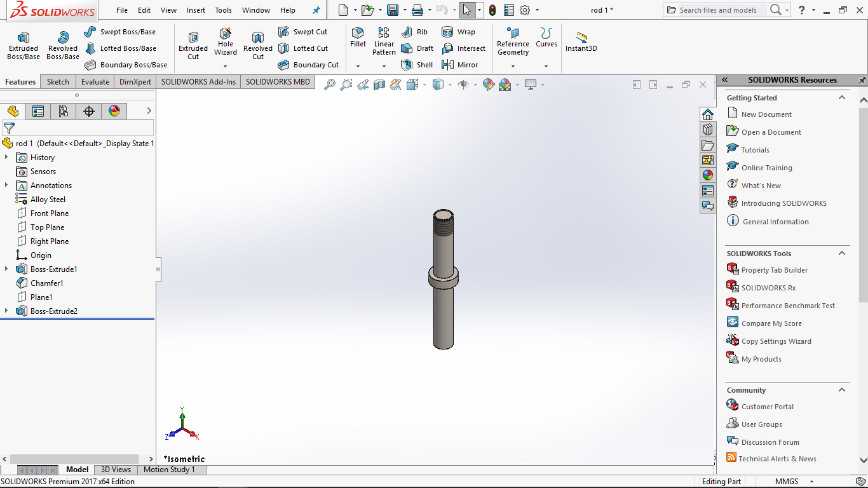Open the ConfigurationManager tab
Screen dimensions: 868x488
(64, 111)
